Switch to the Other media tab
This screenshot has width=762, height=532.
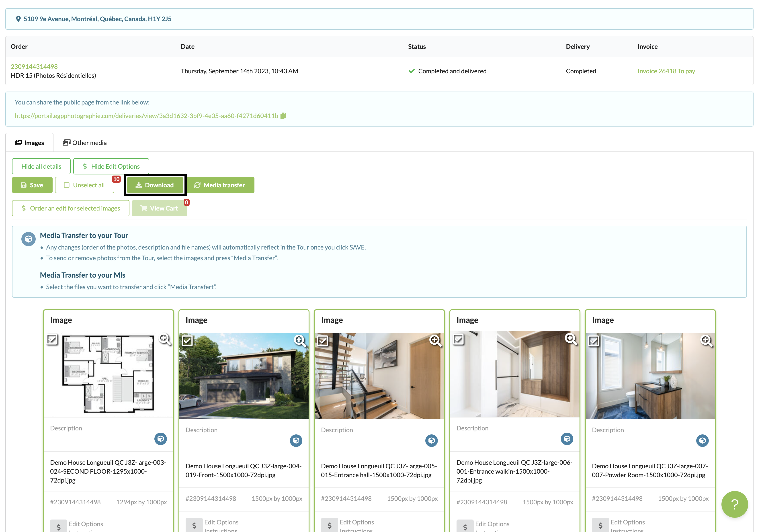click(85, 143)
